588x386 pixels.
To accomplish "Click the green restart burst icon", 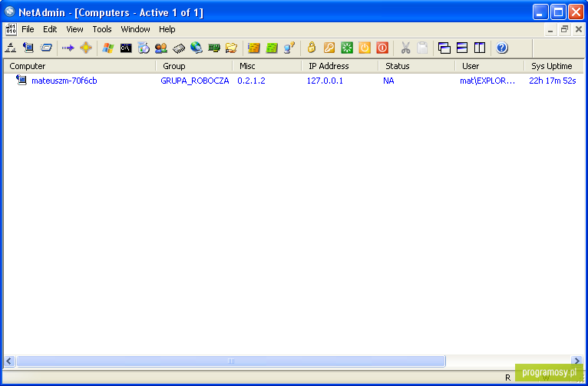I will [347, 48].
